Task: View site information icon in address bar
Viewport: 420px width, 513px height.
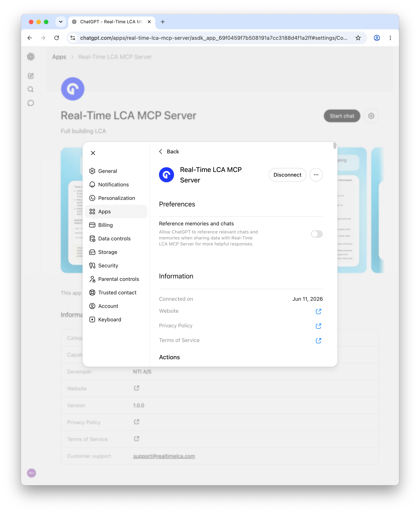Action: tap(73, 38)
